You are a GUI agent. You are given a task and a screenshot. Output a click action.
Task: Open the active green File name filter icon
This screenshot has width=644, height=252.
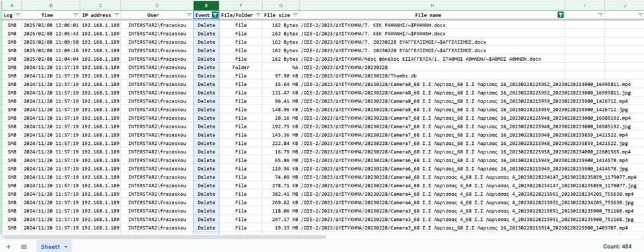pos(561,15)
